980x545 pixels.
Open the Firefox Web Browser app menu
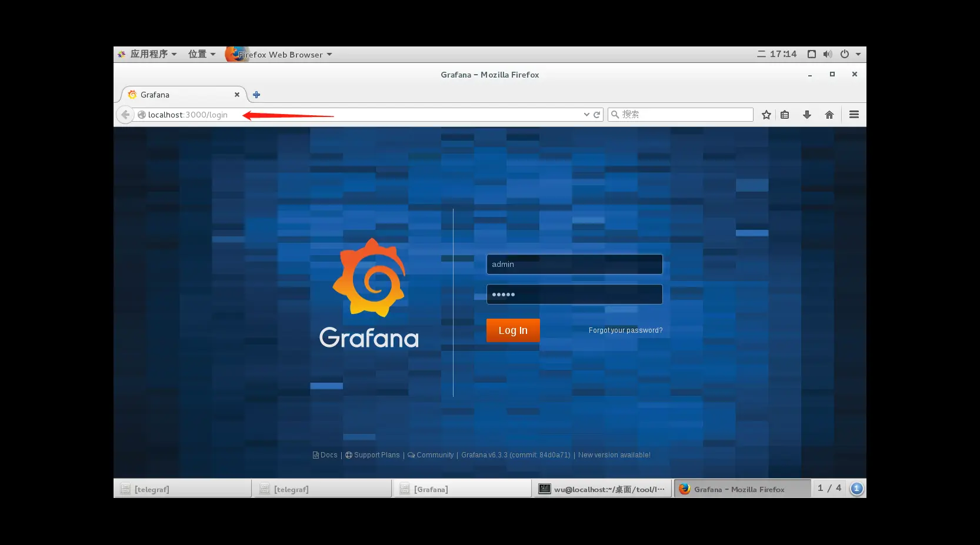click(279, 54)
